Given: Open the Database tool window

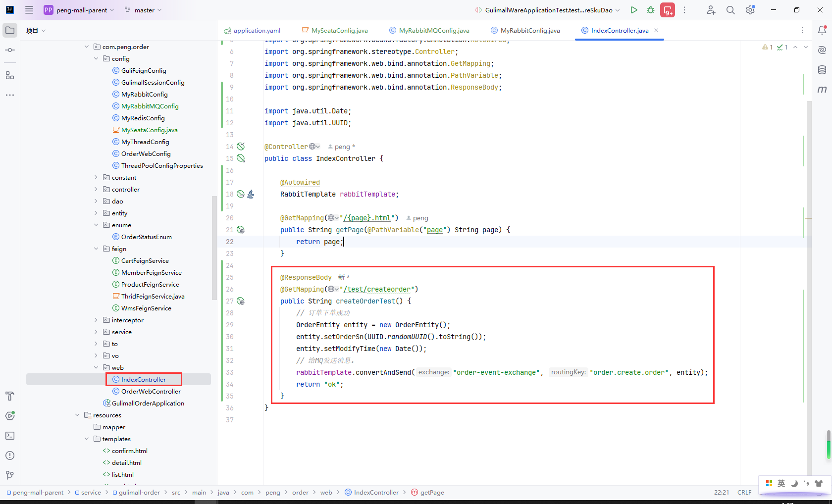Looking at the screenshot, I should coord(822,70).
